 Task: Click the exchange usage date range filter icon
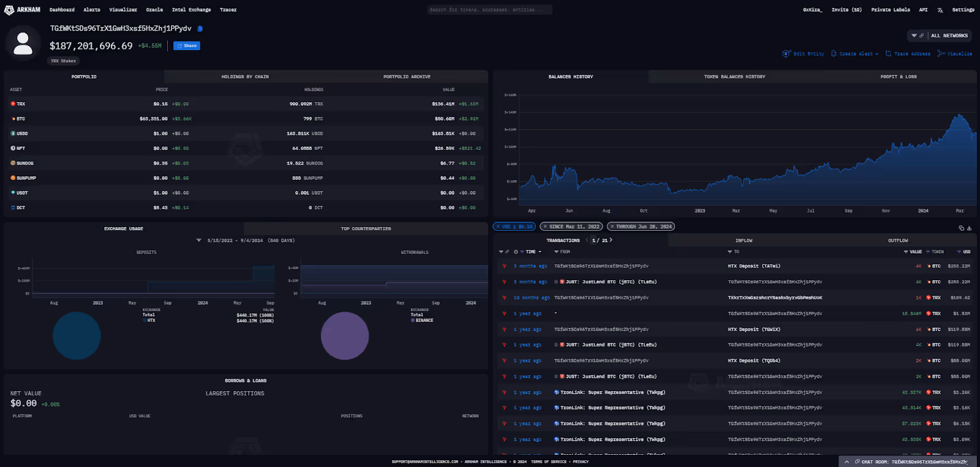(198, 241)
